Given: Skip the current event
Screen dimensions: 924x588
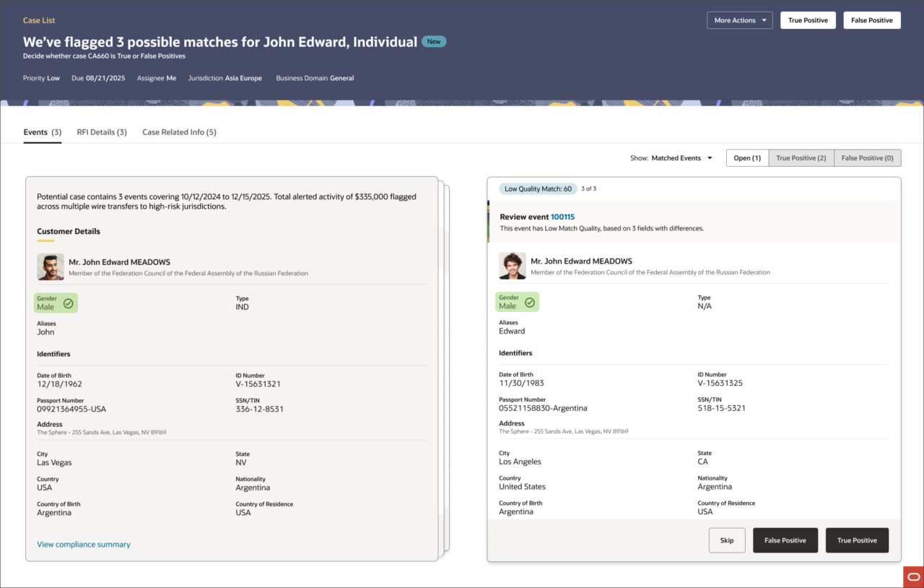Looking at the screenshot, I should (727, 540).
